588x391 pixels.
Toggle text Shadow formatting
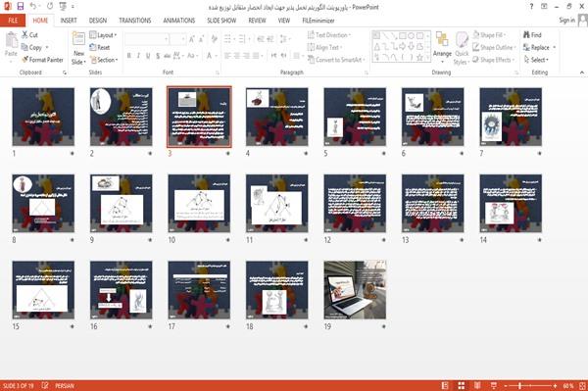click(158, 56)
